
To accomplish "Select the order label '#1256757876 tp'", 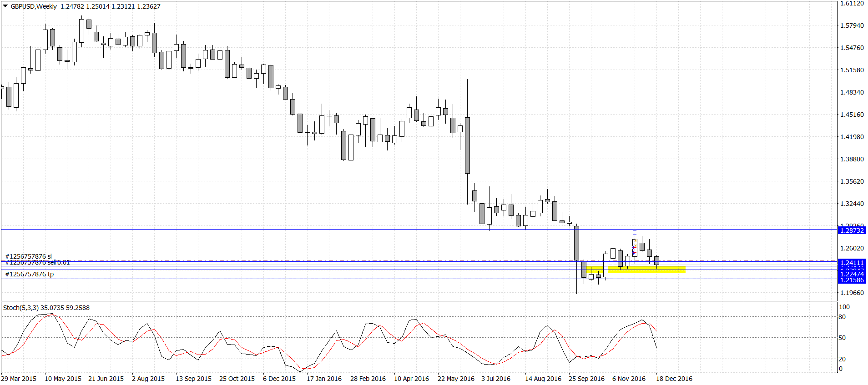I will 30,274.
